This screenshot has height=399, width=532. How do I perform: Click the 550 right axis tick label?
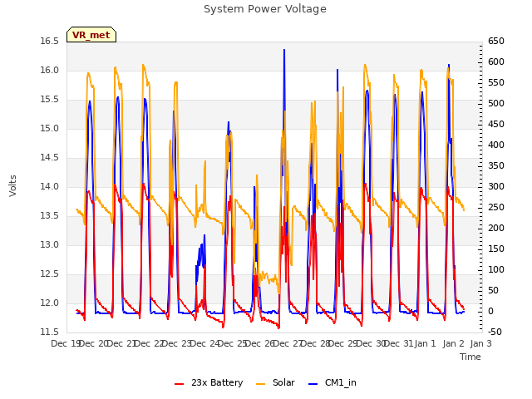point(496,83)
